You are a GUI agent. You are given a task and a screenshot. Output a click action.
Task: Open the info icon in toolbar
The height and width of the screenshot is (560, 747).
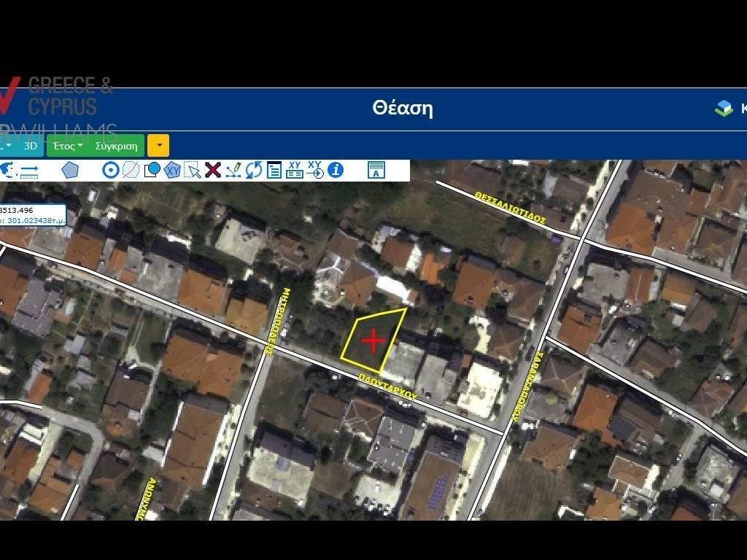[x=336, y=170]
